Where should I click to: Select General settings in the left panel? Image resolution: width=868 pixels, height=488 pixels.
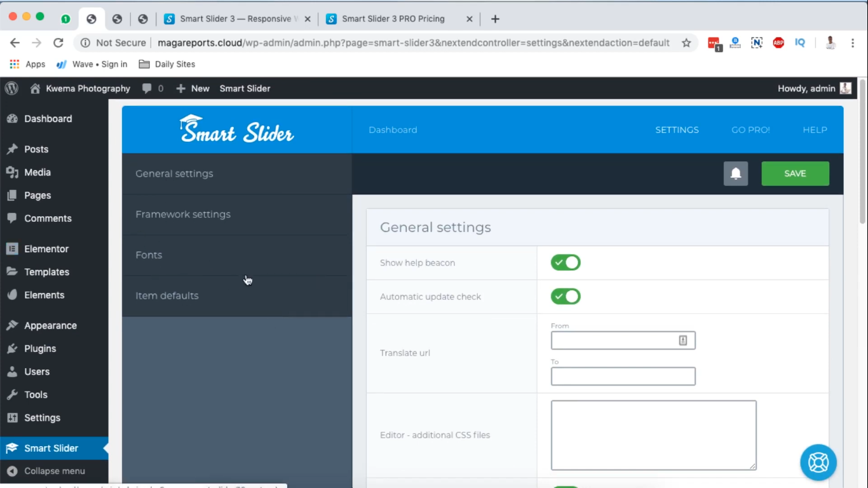(x=237, y=173)
